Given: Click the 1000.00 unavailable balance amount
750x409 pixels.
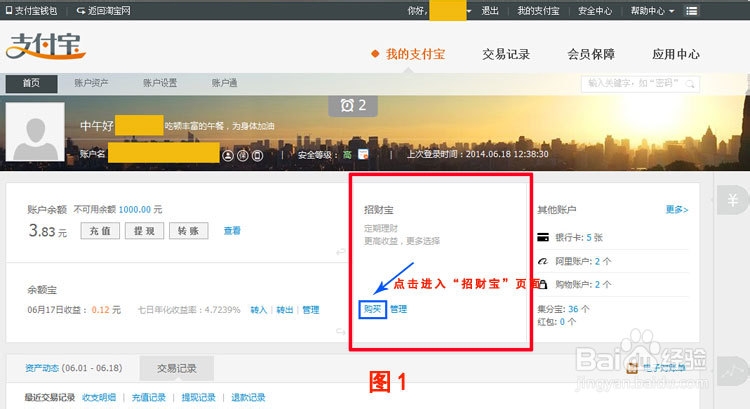Looking at the screenshot, I should [x=135, y=210].
